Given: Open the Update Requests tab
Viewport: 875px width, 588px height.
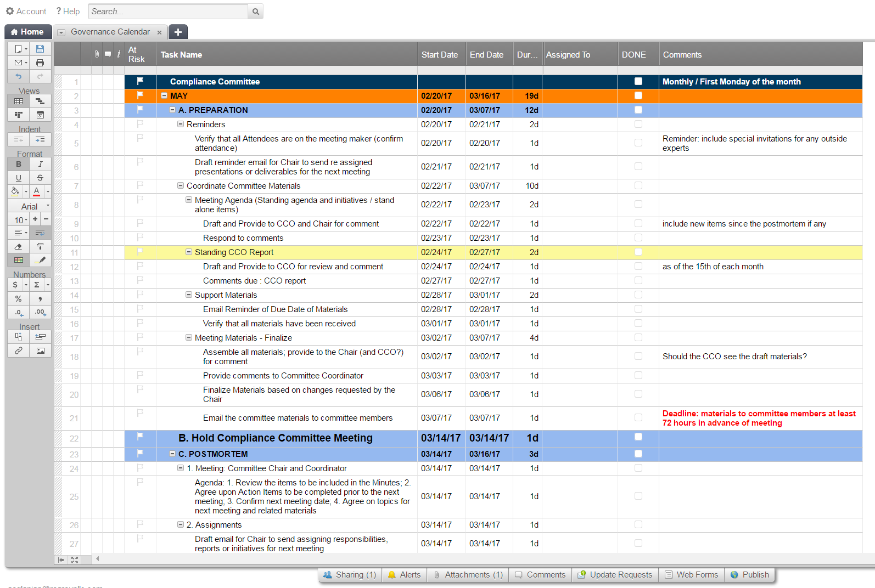Looking at the screenshot, I should point(615,575).
